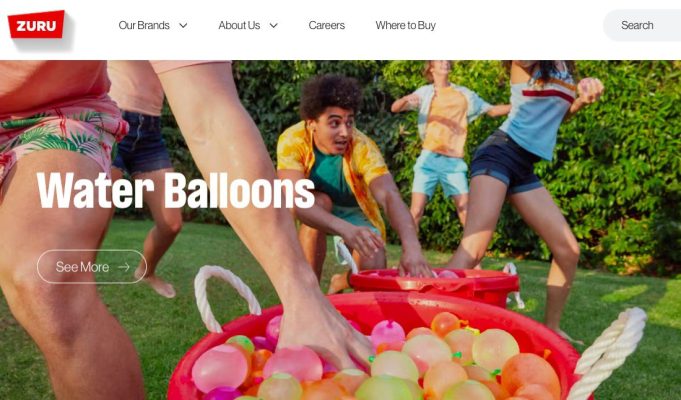Click the left white rope handle
This screenshot has height=400, width=681.
[x=224, y=295]
